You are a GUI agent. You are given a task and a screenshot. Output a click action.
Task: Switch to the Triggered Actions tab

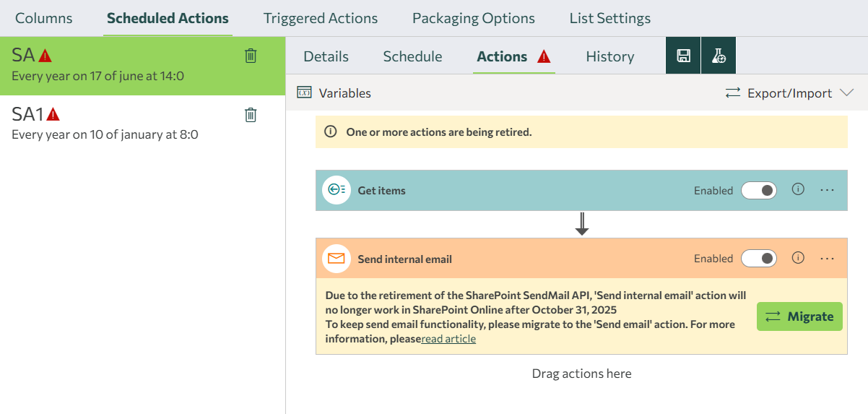pyautogui.click(x=321, y=18)
